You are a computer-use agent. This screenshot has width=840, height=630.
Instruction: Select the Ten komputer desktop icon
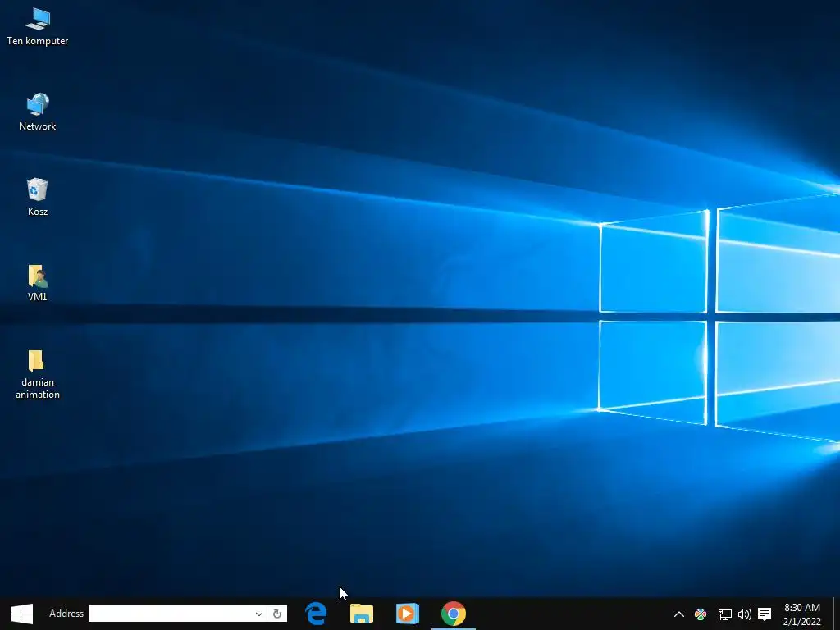point(38,27)
